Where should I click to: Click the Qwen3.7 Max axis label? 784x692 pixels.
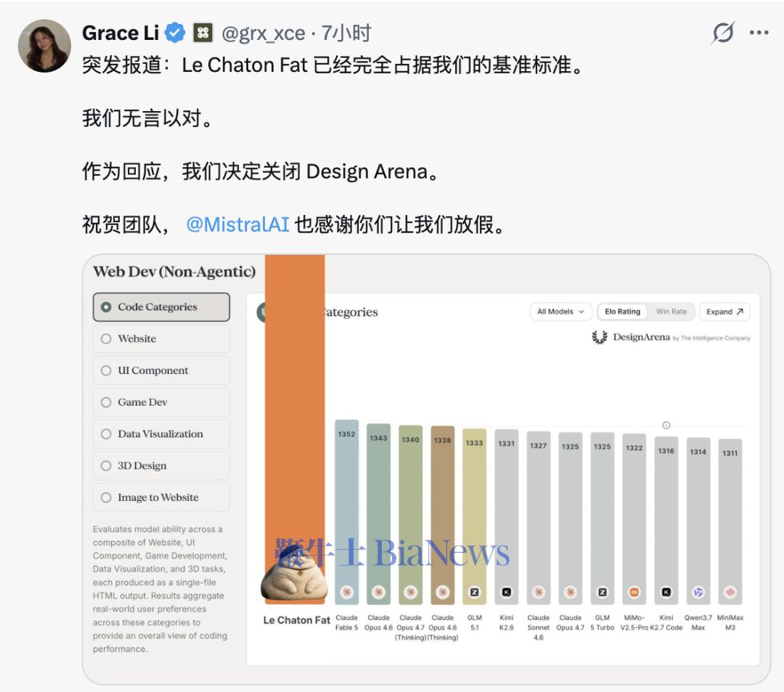(698, 622)
